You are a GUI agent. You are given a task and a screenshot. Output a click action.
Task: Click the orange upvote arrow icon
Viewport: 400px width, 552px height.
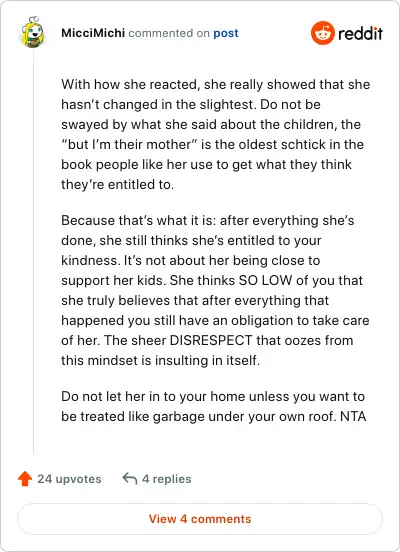25,479
